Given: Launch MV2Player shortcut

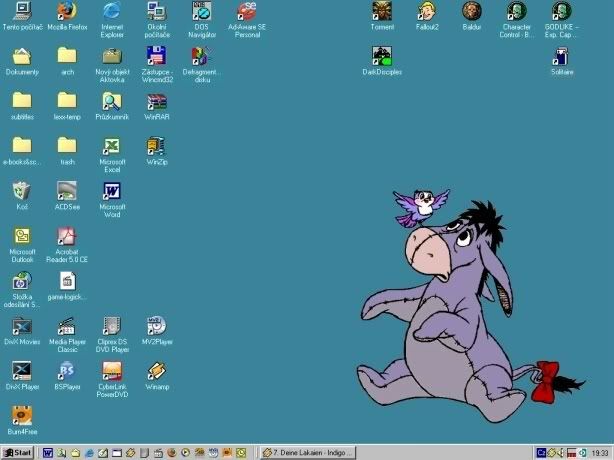Looking at the screenshot, I should click(157, 331).
